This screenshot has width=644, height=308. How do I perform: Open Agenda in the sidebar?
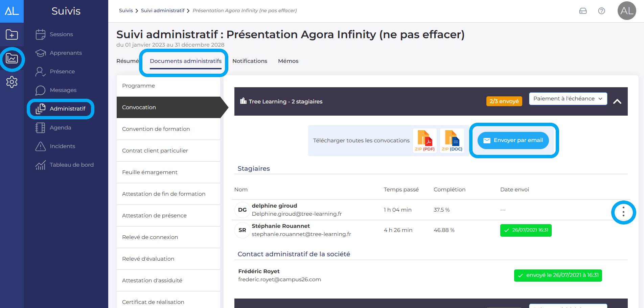[60, 128]
